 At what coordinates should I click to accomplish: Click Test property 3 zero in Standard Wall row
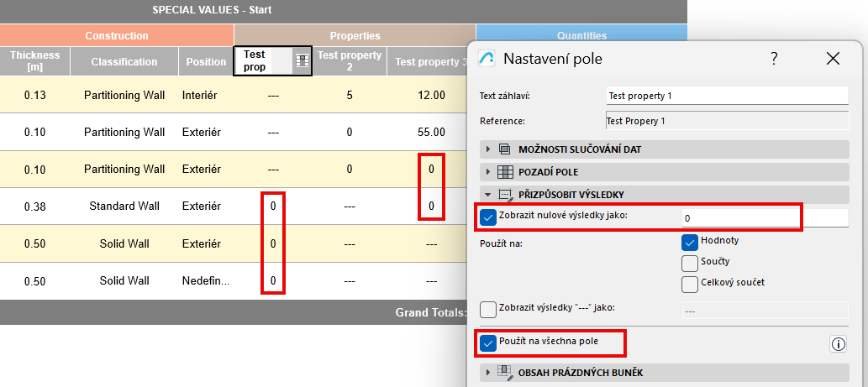tap(431, 207)
